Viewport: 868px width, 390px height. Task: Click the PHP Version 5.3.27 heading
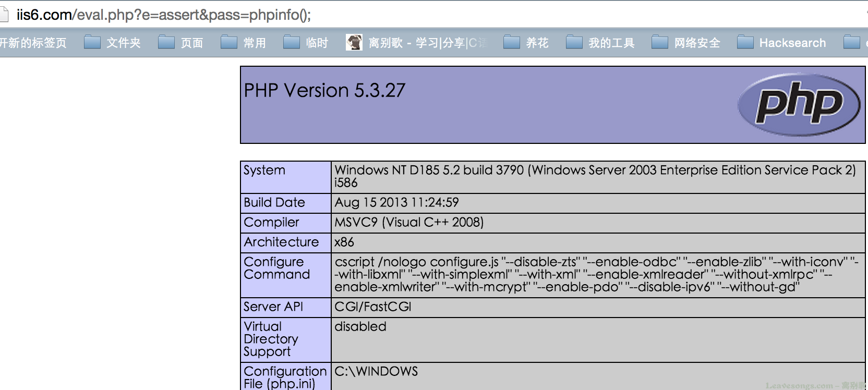tap(324, 90)
